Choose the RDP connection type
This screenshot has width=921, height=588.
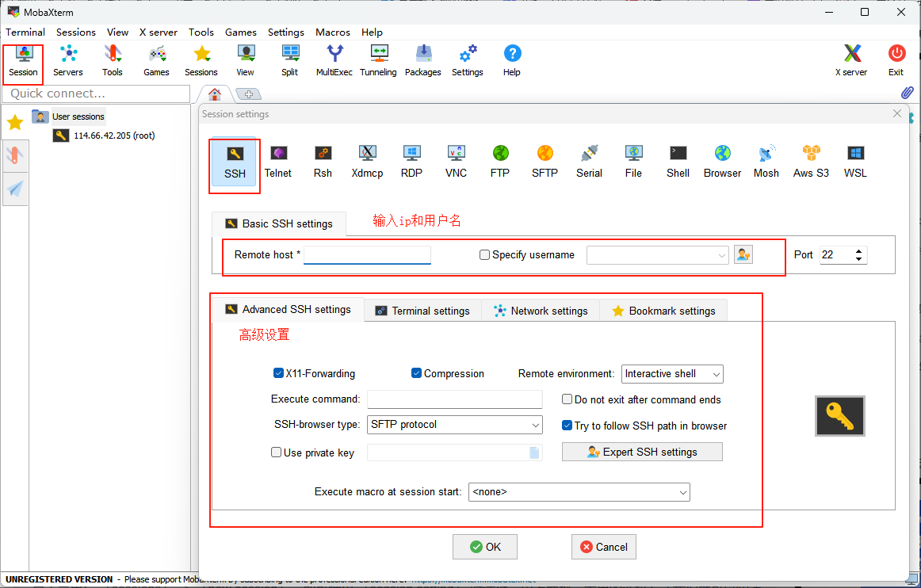point(411,161)
